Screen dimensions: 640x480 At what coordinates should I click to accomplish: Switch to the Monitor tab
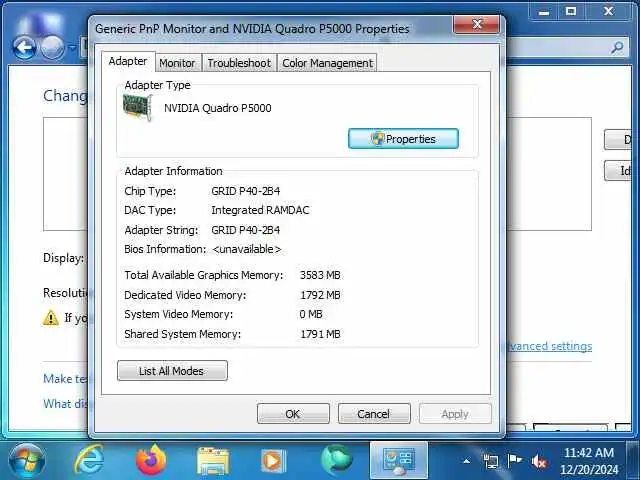click(x=177, y=63)
